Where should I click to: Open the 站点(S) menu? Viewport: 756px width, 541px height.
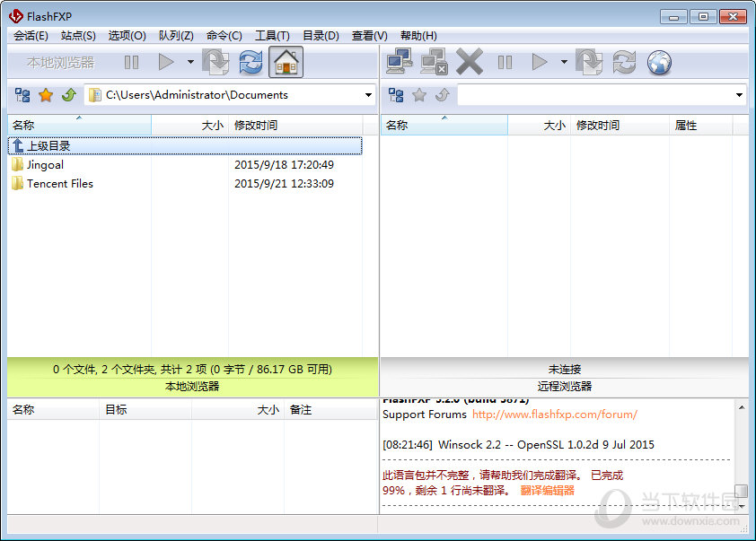tap(78, 36)
